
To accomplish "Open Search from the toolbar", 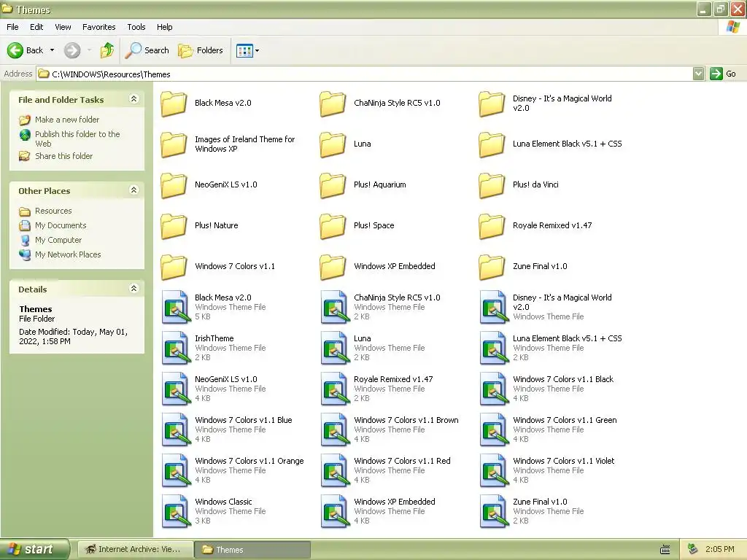I will [x=147, y=50].
